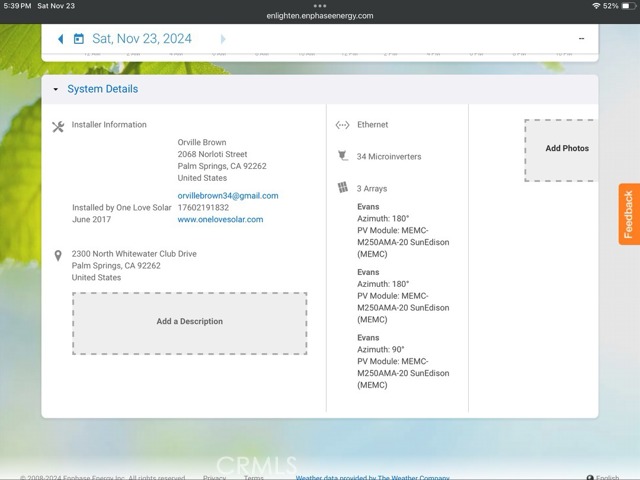The image size is (640, 480).
Task: Click the Add Photos box
Action: coord(566,149)
